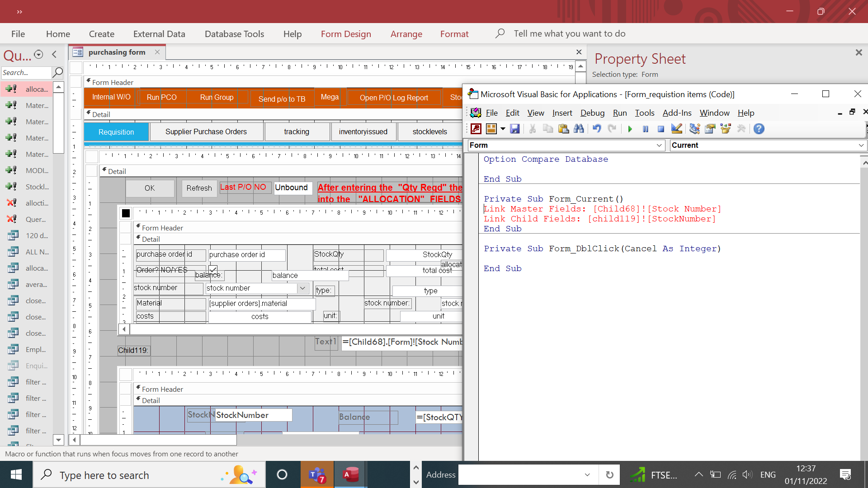This screenshot has width=868, height=488.
Task: Click the VBA form icon left of File menu
Action: (x=476, y=113)
